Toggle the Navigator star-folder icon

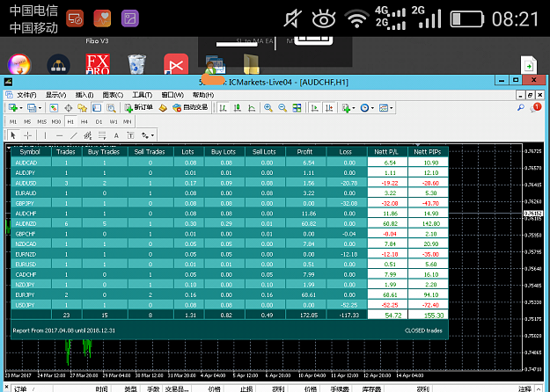coord(83,108)
